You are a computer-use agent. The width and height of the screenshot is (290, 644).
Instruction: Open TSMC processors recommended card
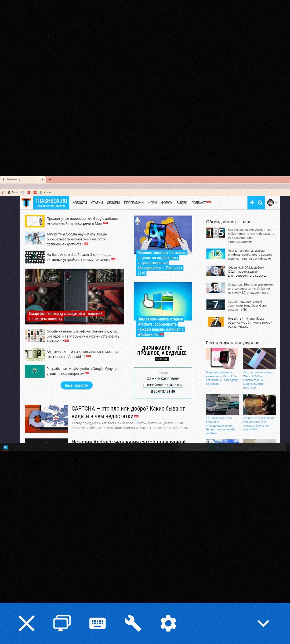tap(259, 412)
